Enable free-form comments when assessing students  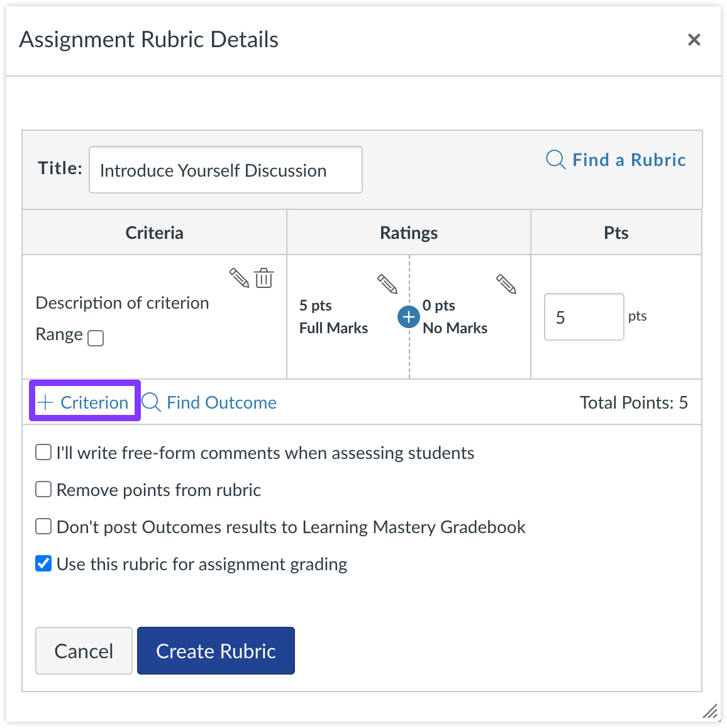click(43, 452)
